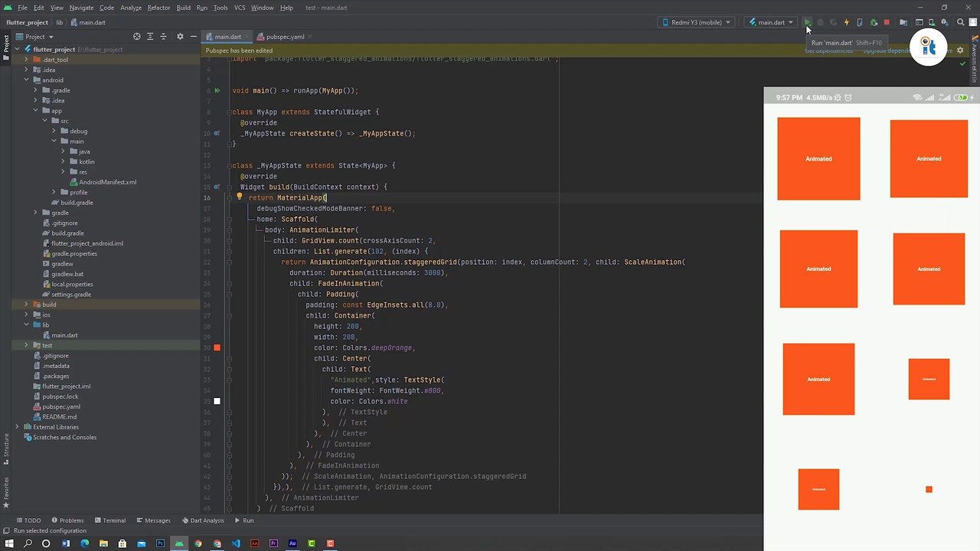The image size is (980, 551).
Task: Open the bottom Run tool window
Action: point(244,520)
